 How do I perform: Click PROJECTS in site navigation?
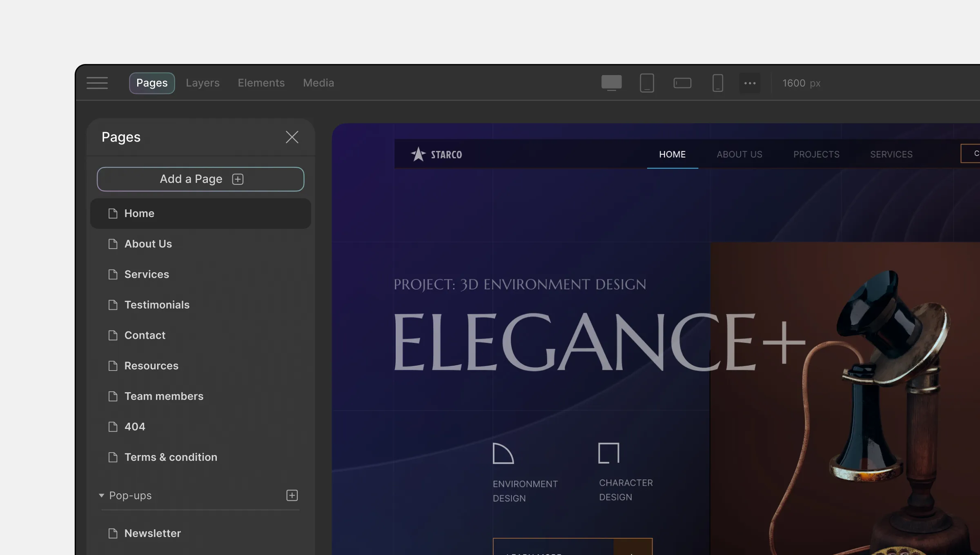click(816, 154)
